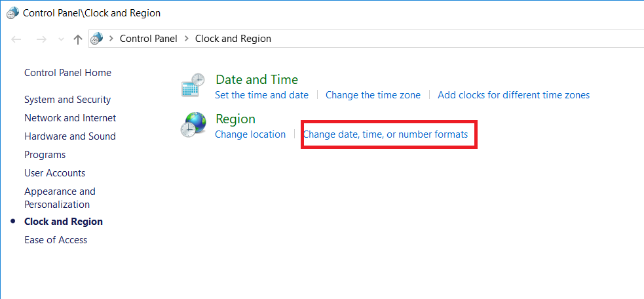Navigate to System and Security

coord(67,100)
